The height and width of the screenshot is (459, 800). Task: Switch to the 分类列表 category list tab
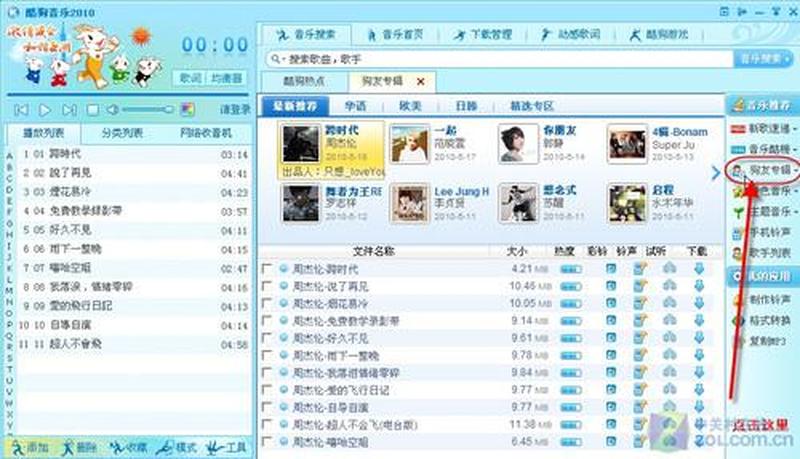click(121, 133)
